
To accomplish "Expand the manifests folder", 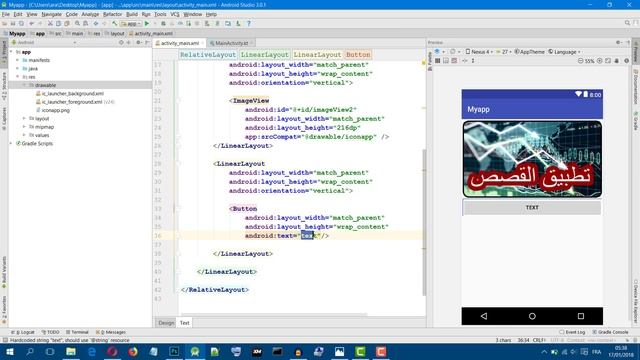I will [x=18, y=60].
